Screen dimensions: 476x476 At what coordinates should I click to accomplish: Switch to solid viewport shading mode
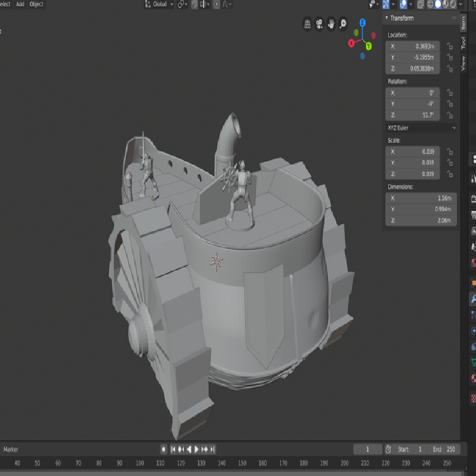(439, 4)
